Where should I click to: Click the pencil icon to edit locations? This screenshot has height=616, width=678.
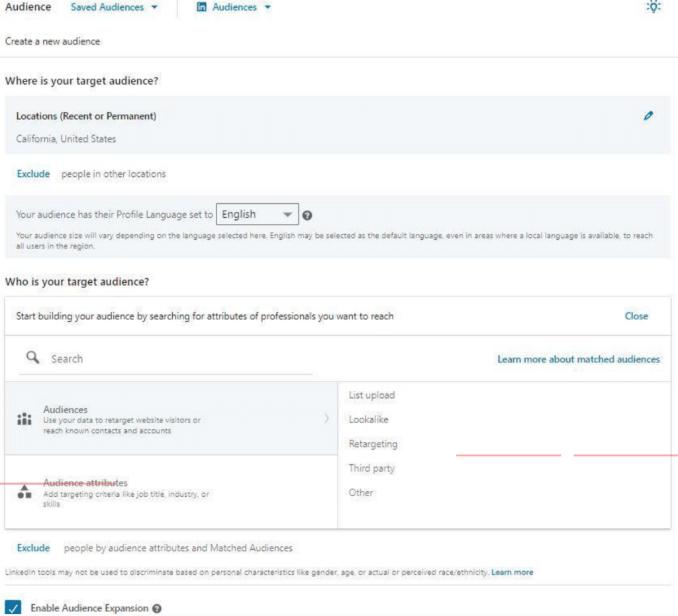tap(648, 115)
